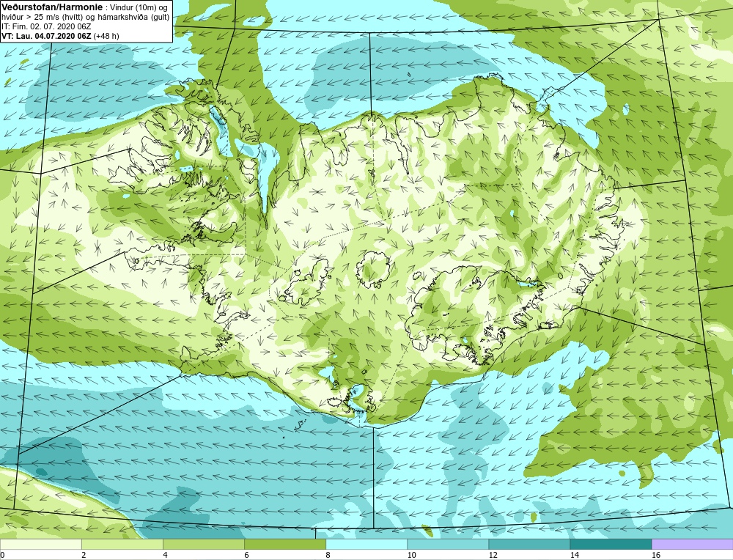Click the legend label '14'
733x560 pixels.
point(574,555)
